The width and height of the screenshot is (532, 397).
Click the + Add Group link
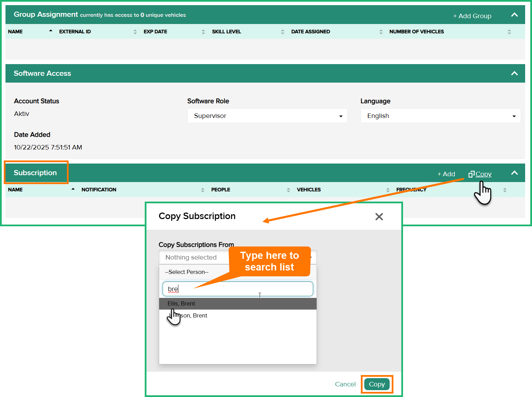472,16
